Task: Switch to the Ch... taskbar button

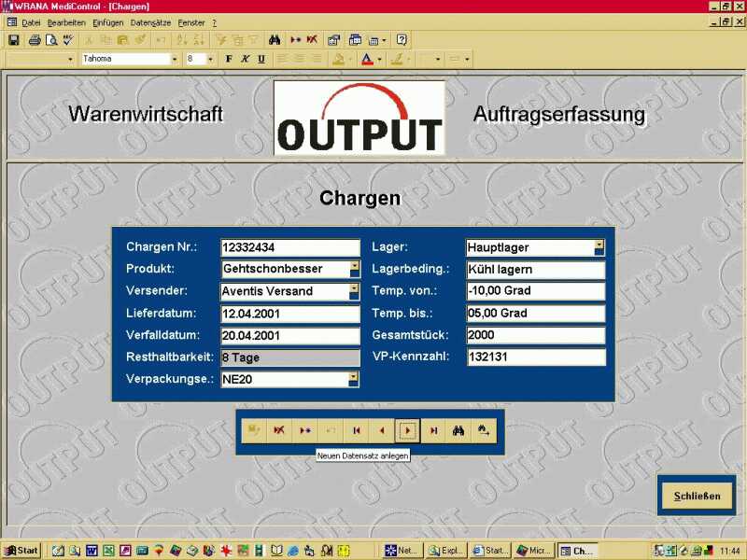Action: 577,551
